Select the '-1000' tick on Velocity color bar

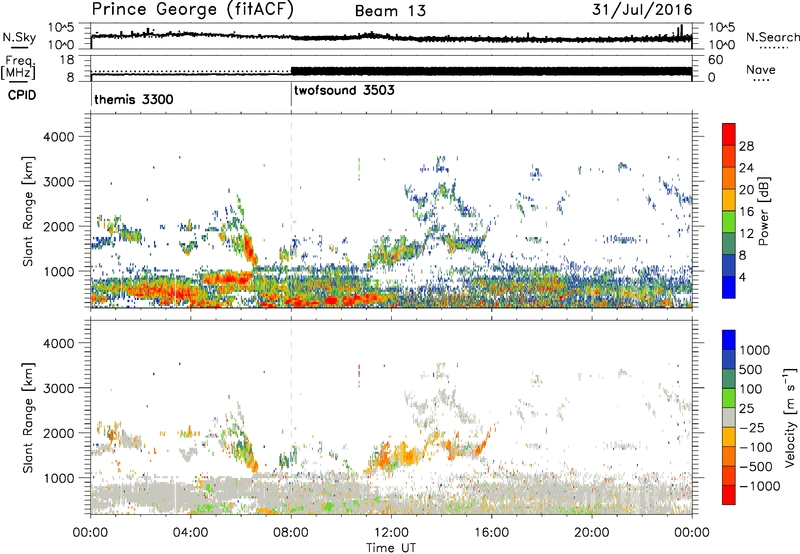coord(760,486)
